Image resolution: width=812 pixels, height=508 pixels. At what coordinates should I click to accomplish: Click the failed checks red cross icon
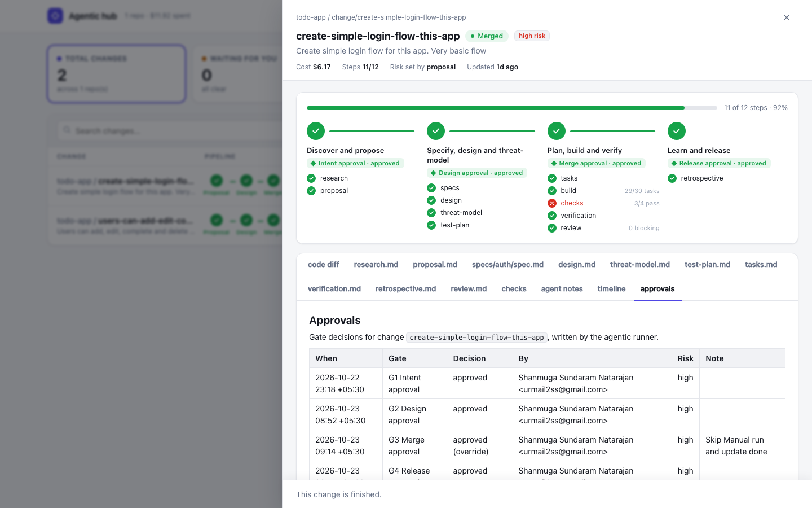[x=552, y=203]
